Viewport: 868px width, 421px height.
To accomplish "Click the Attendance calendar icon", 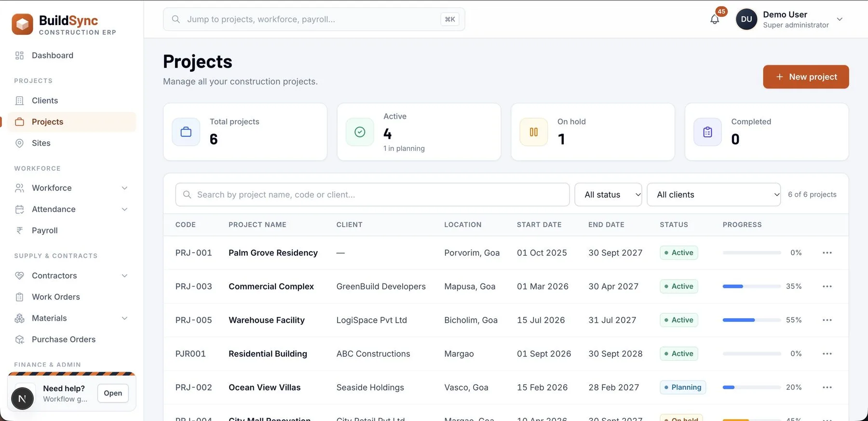I will pyautogui.click(x=19, y=209).
